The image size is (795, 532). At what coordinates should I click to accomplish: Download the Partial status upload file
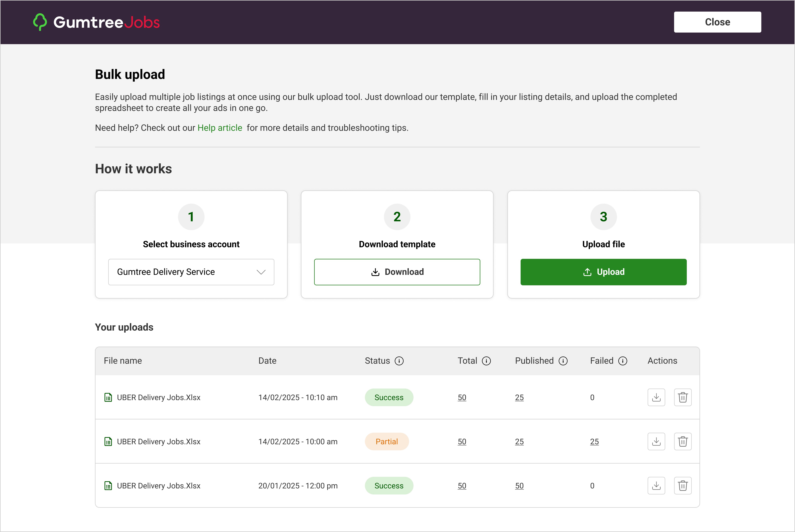tap(656, 441)
